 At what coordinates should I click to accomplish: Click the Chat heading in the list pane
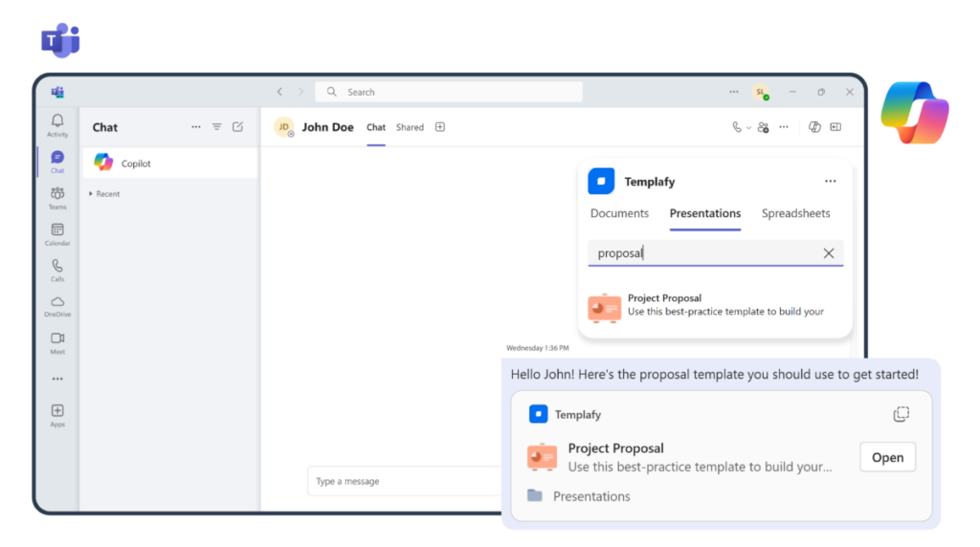(x=105, y=127)
